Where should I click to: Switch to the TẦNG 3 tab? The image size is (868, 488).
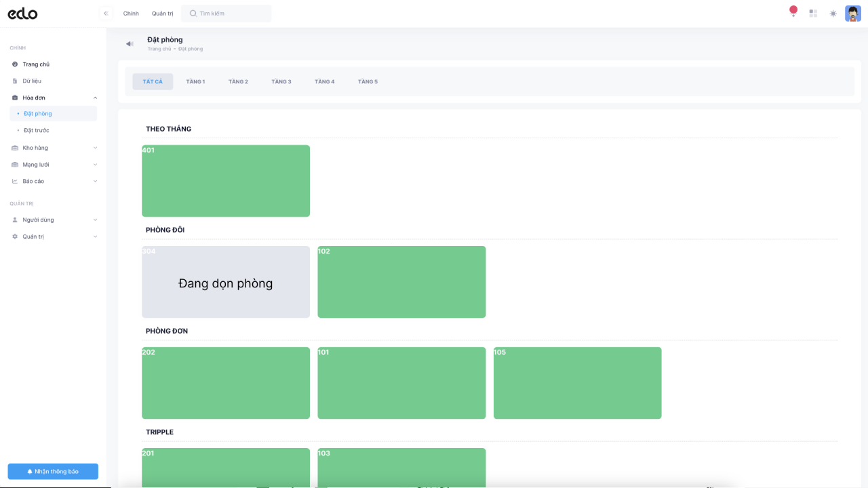point(281,81)
